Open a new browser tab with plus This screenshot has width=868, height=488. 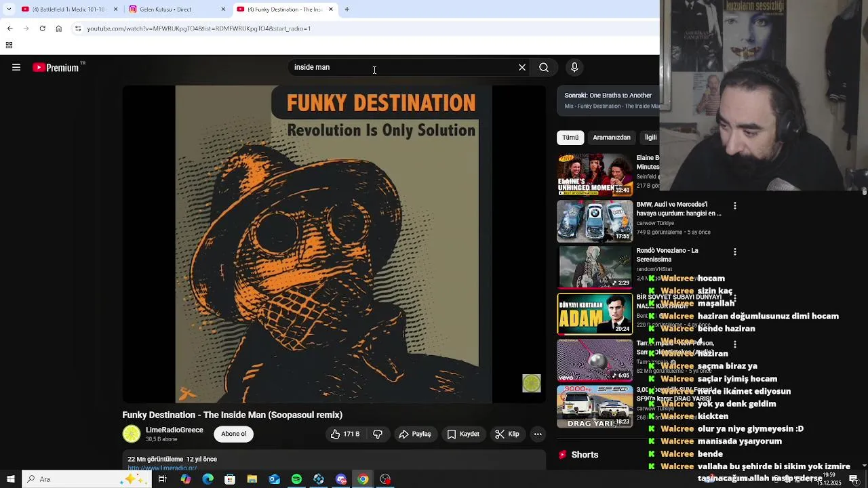[347, 9]
